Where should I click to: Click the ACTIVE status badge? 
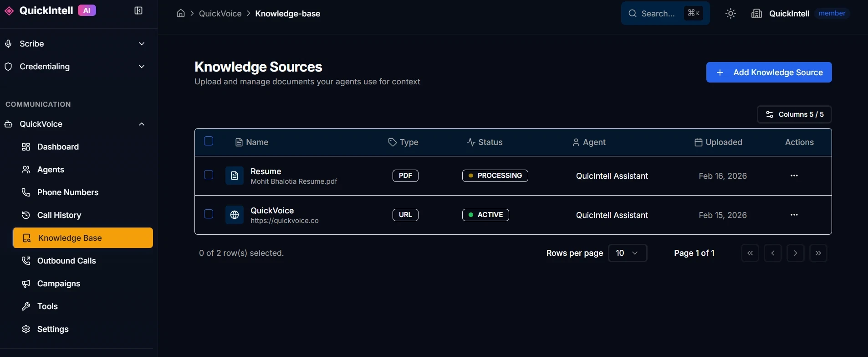[485, 215]
